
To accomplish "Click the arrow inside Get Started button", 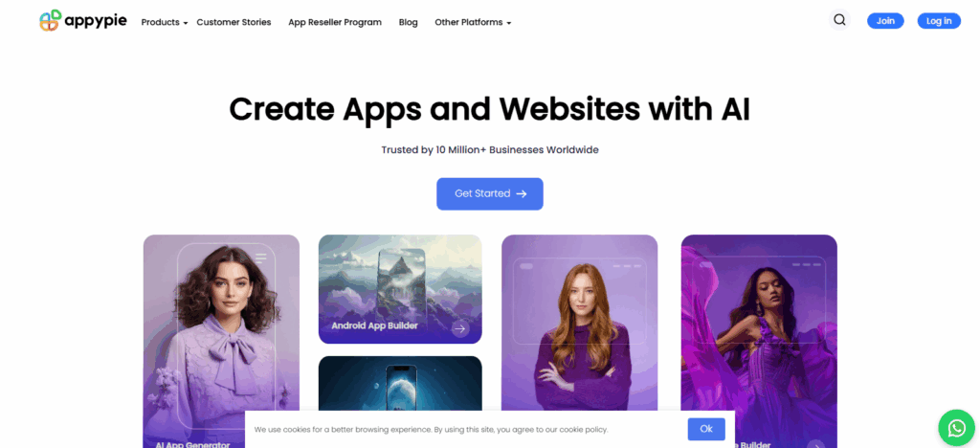I will pos(522,193).
